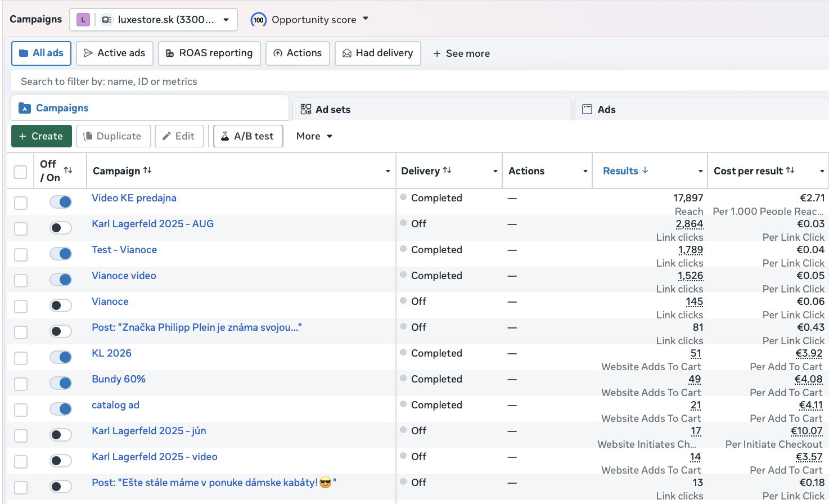Screen dimensions: 829x504
Task: Select the catalog ad row checkbox
Action: coord(21,410)
